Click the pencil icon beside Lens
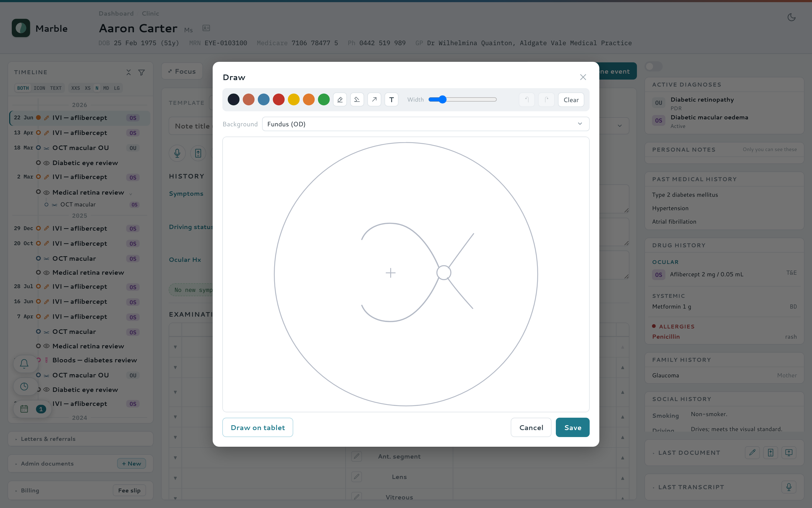This screenshot has width=812, height=508. (356, 477)
